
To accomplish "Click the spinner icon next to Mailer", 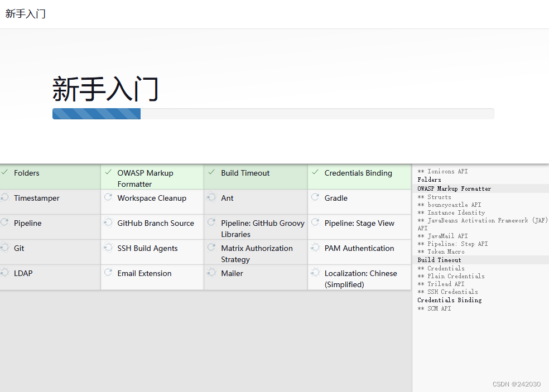I will coord(211,272).
